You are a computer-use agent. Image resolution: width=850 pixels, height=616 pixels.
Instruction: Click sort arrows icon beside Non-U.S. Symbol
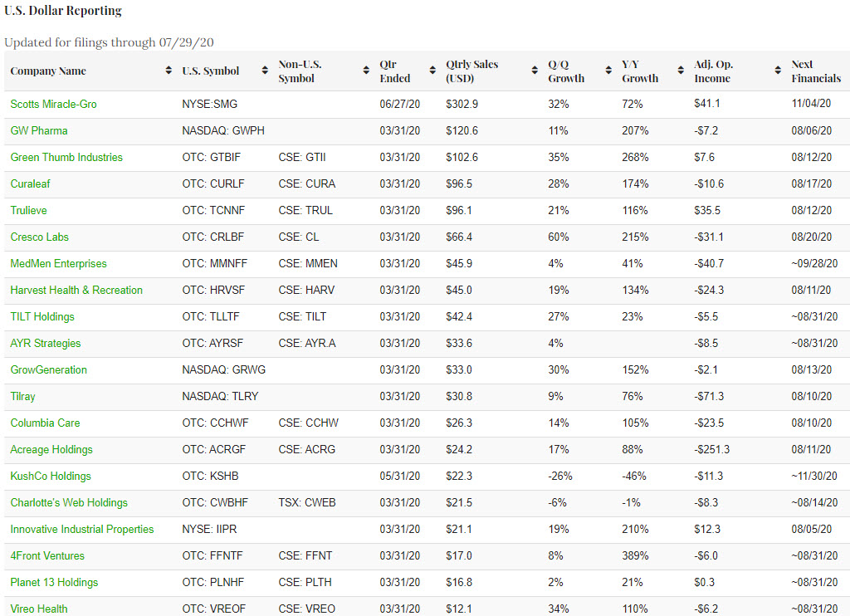tap(366, 71)
